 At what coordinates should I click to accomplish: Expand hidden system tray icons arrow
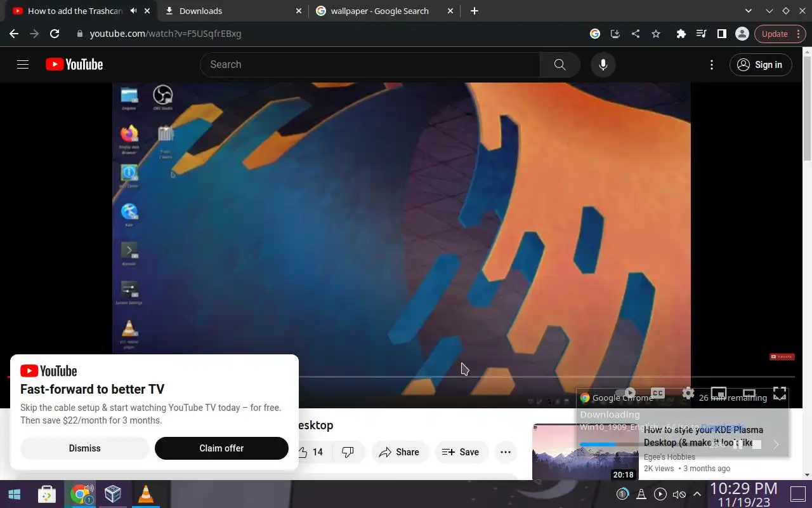697,494
